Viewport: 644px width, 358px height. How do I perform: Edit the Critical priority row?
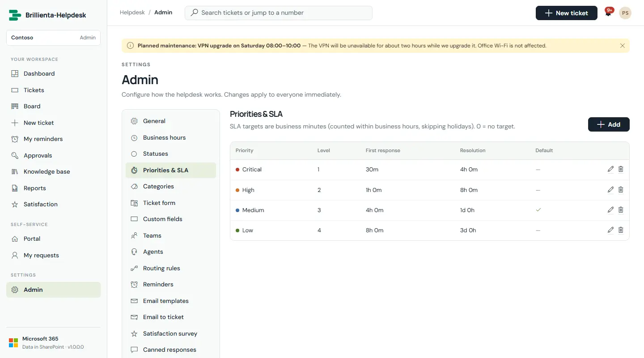pyautogui.click(x=610, y=169)
